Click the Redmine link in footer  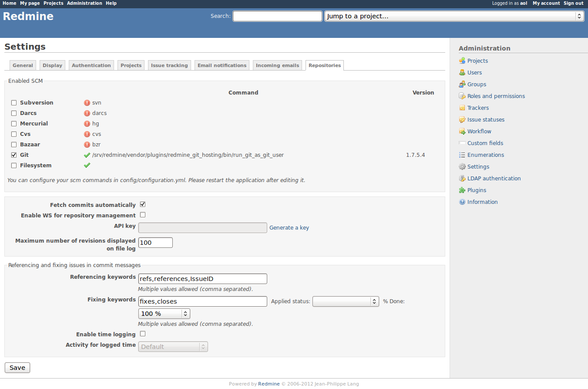pyautogui.click(x=269, y=384)
